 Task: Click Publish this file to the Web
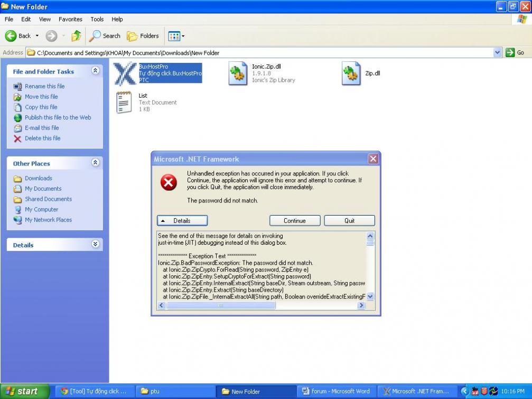pos(58,117)
